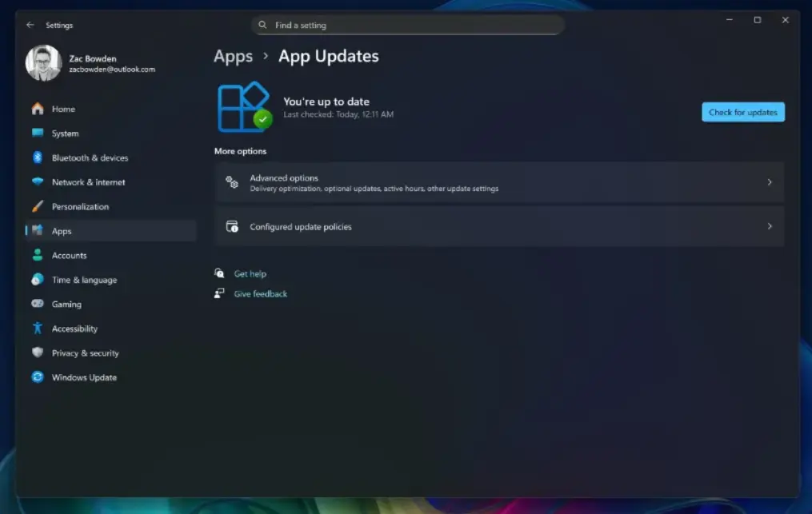Select Time & language sidebar item
The height and width of the screenshot is (514, 812).
click(84, 280)
